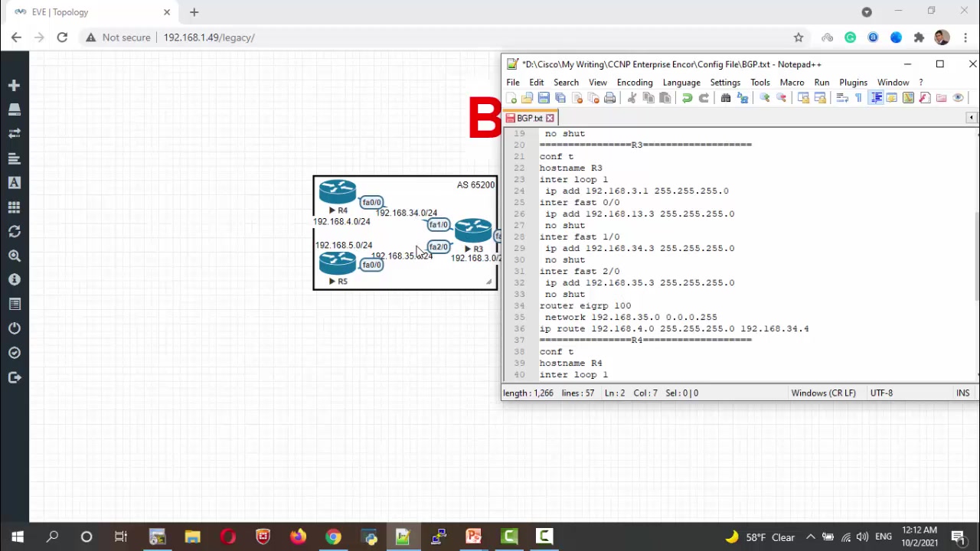Open Firefox from the taskbar
Viewport: 980px width, 551px height.
pyautogui.click(x=298, y=536)
